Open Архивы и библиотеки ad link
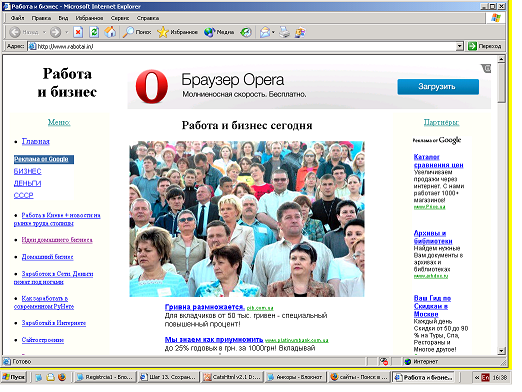The image size is (522, 392). coord(433,237)
